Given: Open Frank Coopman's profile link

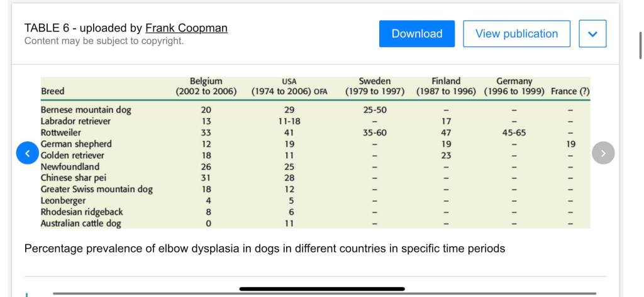Looking at the screenshot, I should [x=186, y=28].
